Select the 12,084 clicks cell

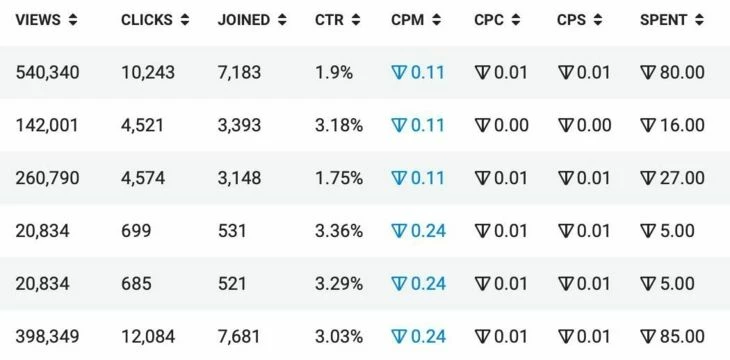pyautogui.click(x=148, y=336)
